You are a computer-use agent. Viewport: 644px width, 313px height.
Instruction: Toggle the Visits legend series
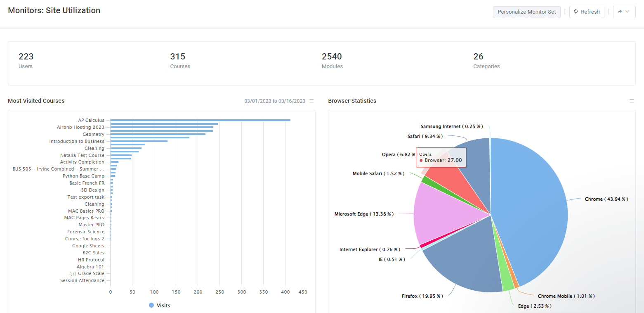click(x=159, y=306)
